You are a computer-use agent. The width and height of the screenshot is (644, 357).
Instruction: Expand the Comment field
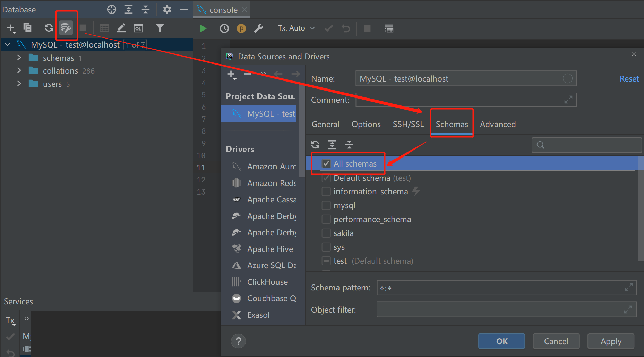pyautogui.click(x=568, y=100)
